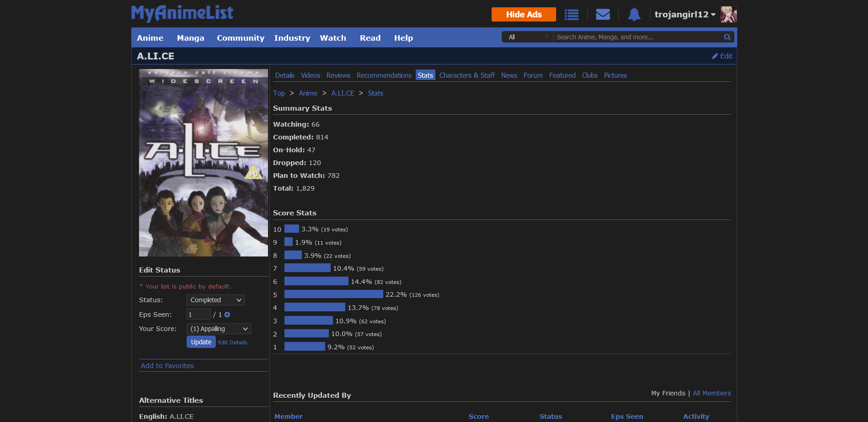Screen dimensions: 868x422
Task: Click the MyAnimeList logo
Action: [182, 13]
